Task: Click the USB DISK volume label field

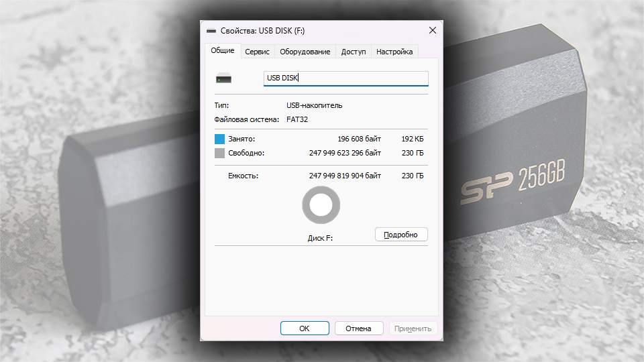Action: pyautogui.click(x=346, y=78)
